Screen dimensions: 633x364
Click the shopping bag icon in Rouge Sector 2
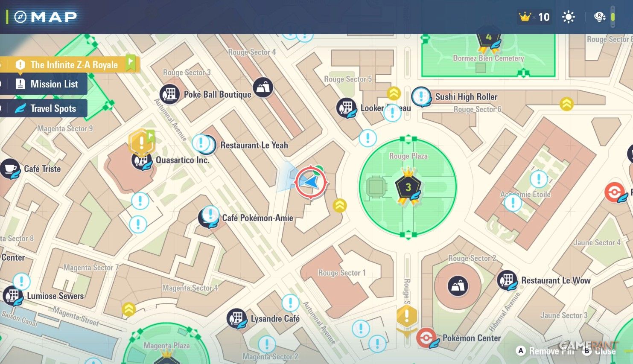pos(458,286)
